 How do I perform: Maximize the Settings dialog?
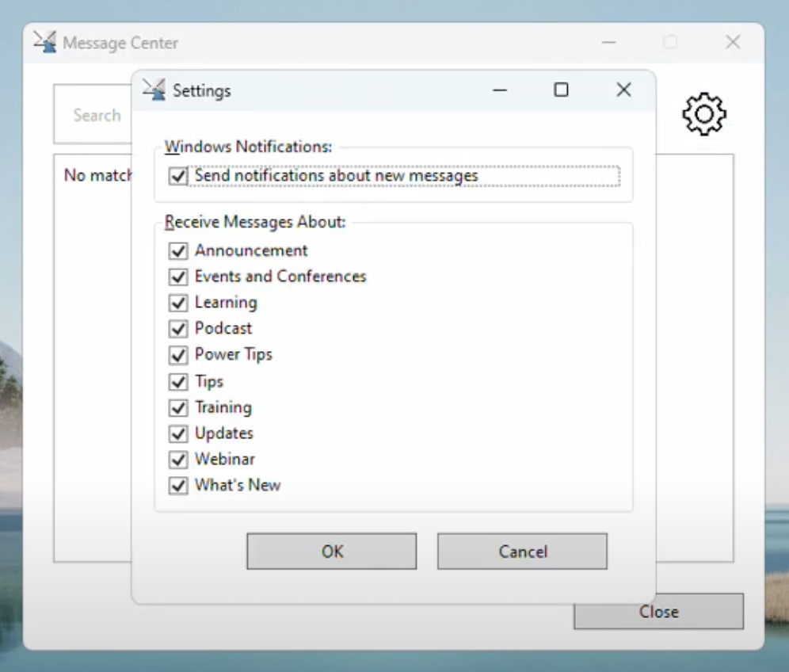click(x=561, y=90)
